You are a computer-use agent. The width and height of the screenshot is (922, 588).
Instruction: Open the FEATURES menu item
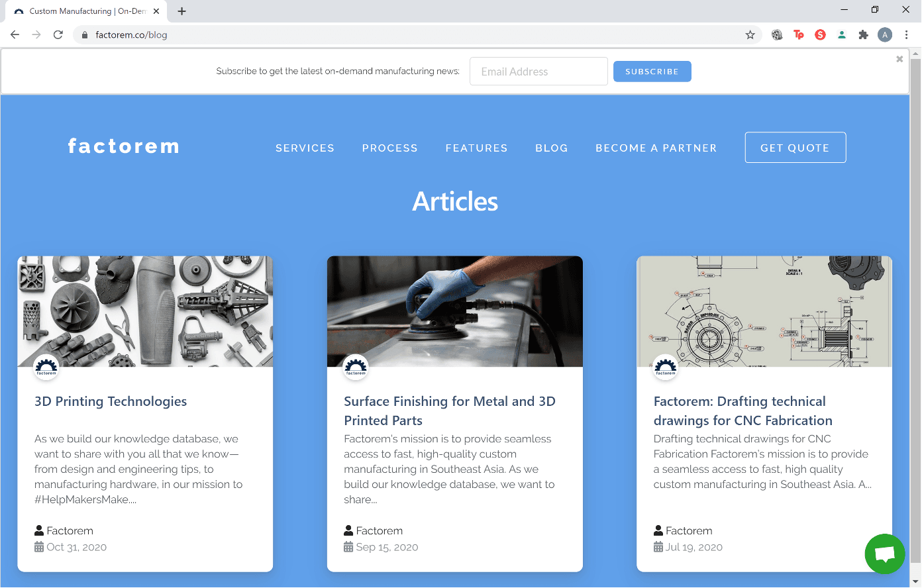click(x=476, y=148)
